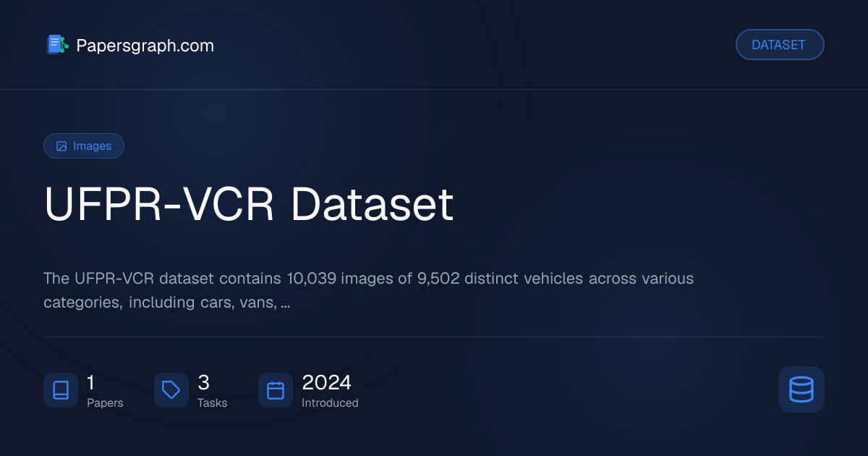Click the UFPR-VCR Dataset title
Viewport: 868px width, 456px height.
[249, 204]
